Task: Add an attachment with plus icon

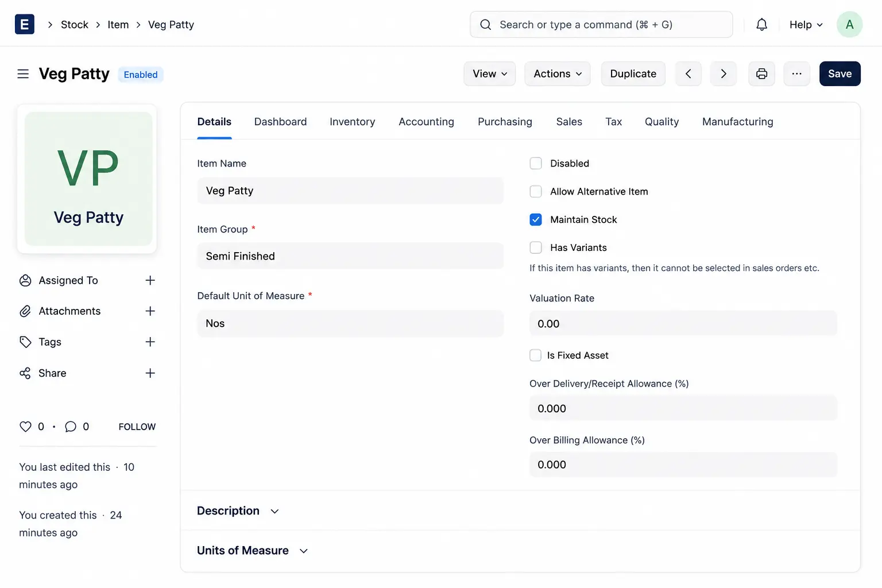Action: pyautogui.click(x=150, y=311)
